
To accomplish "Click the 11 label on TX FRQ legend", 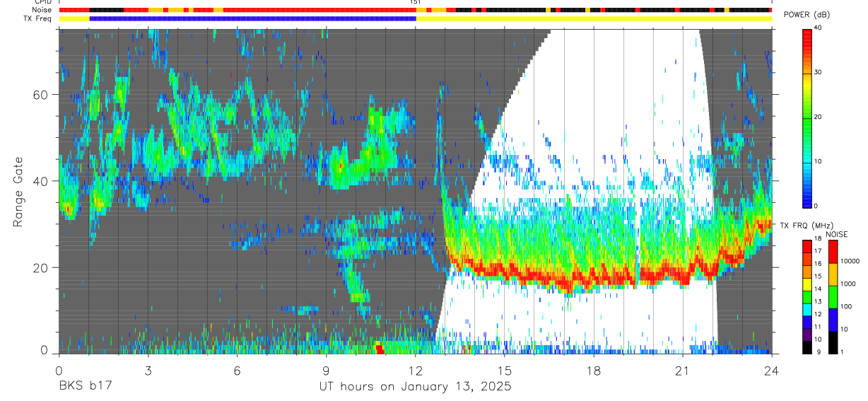I will [818, 327].
